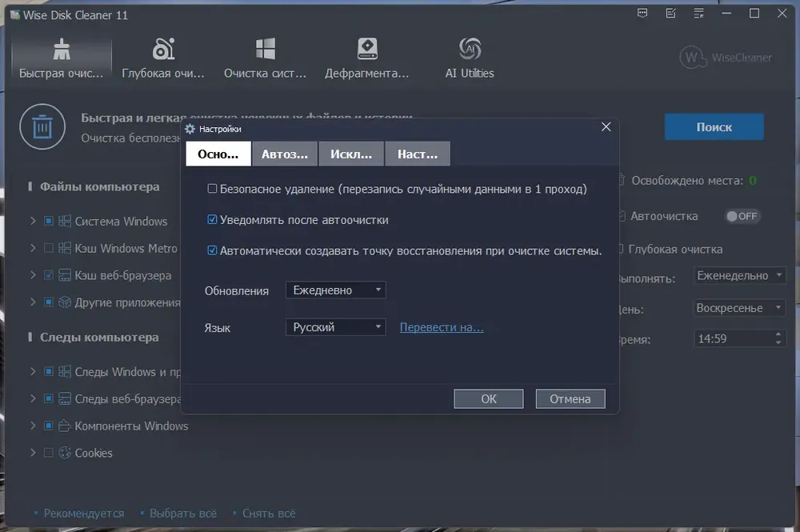Open the Disk Defragmentation icon
The width and height of the screenshot is (800, 532).
tap(366, 50)
